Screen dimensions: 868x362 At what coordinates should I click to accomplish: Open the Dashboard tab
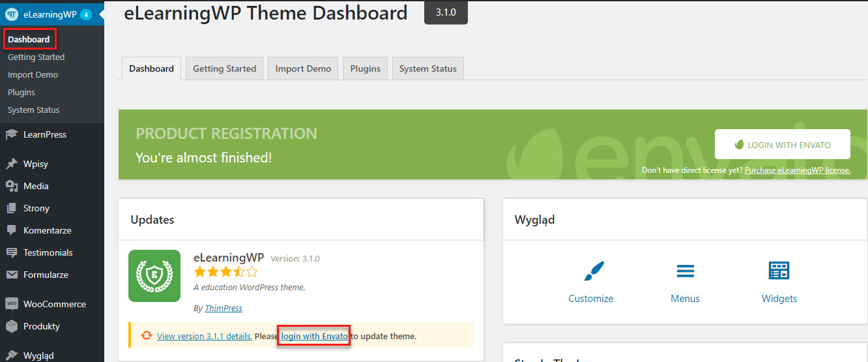tap(151, 68)
